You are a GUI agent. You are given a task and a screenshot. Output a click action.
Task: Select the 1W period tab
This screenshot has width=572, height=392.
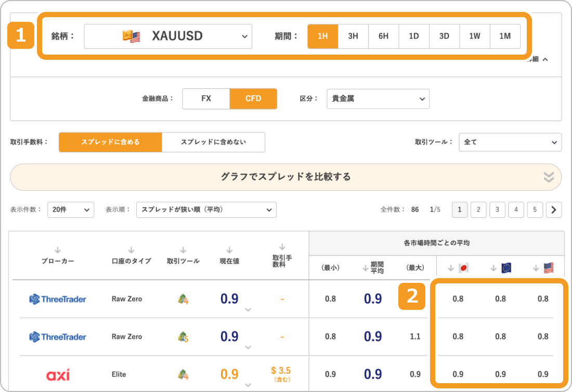(474, 36)
